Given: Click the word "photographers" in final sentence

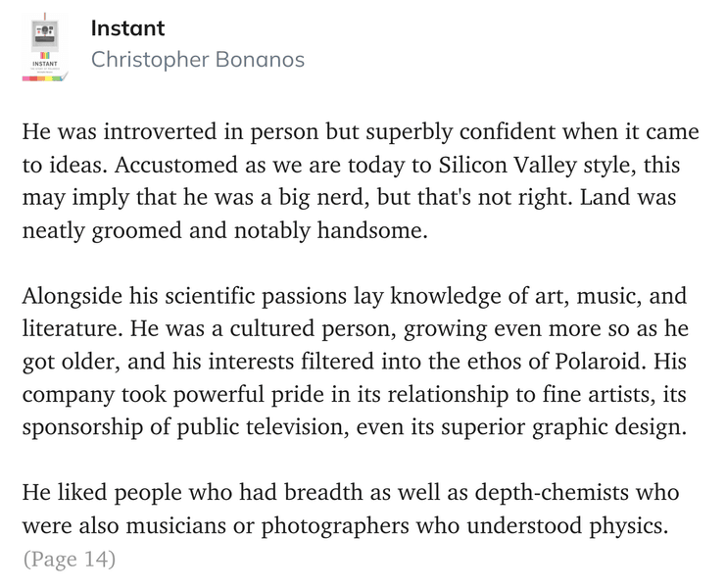Looking at the screenshot, I should point(335,526).
